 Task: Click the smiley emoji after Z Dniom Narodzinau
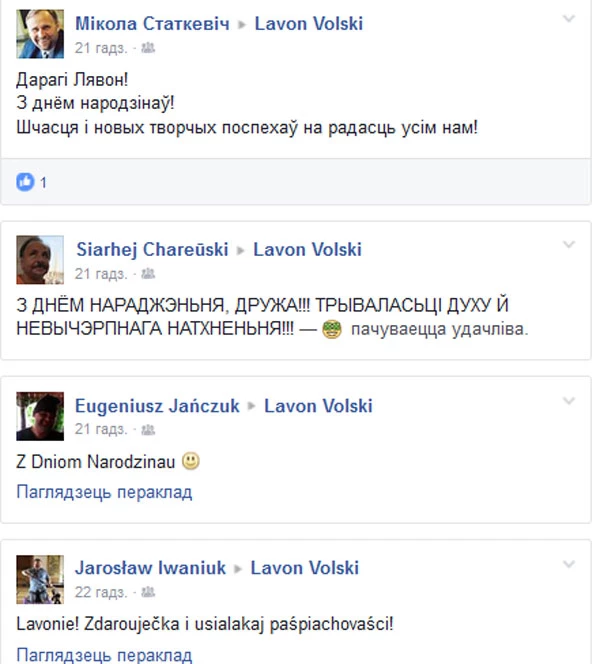coord(191,461)
